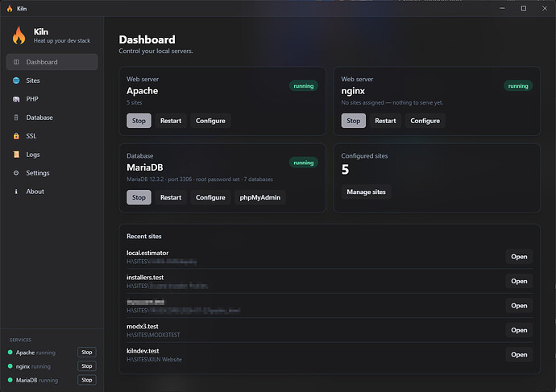This screenshot has width=556, height=392.
Task: Open the kilndev.test site
Action: tap(519, 354)
